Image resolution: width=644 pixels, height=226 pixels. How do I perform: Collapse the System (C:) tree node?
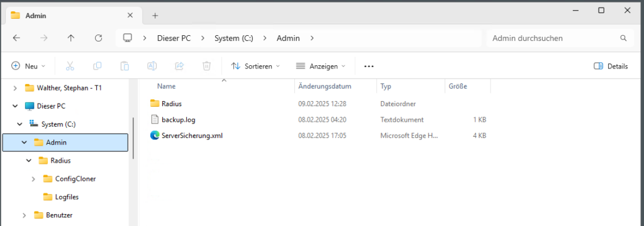[x=19, y=124]
